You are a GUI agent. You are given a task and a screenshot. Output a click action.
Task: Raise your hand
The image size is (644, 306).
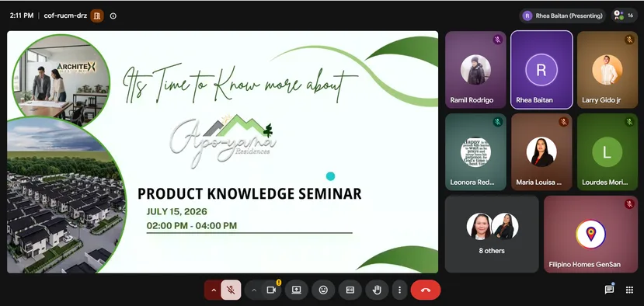point(377,290)
